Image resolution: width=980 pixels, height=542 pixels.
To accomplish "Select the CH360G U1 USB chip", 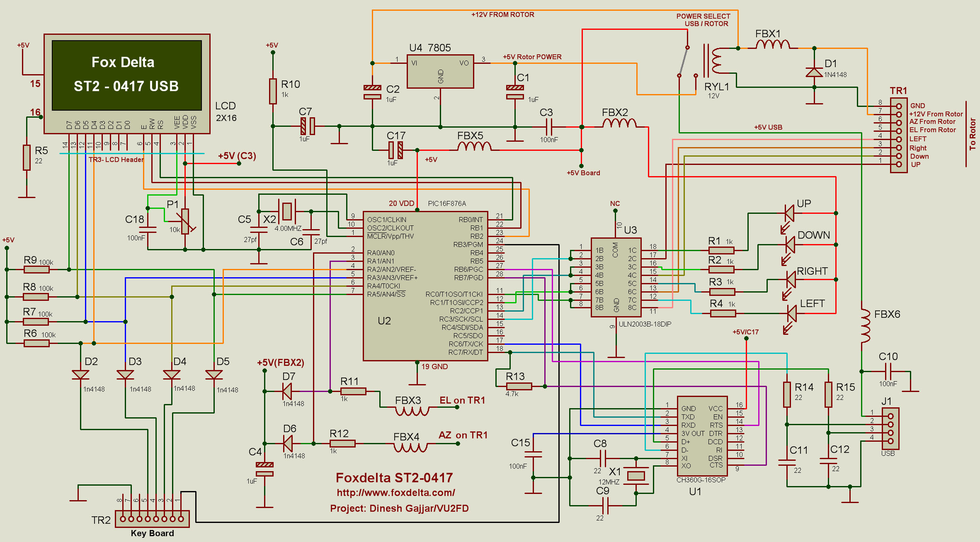I will pos(702,436).
